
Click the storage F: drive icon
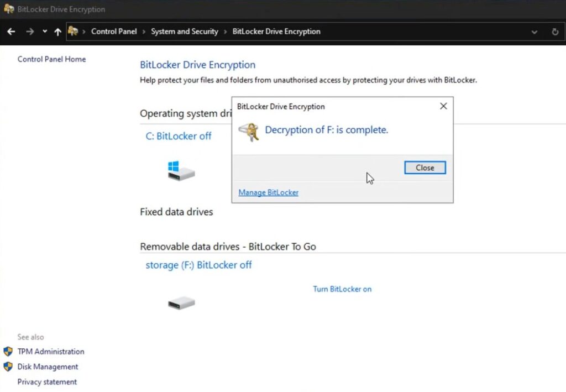(181, 303)
